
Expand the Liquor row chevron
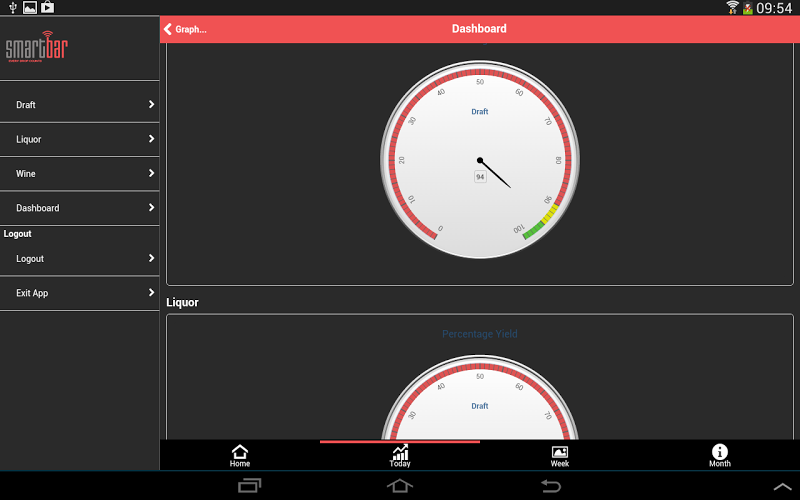pyautogui.click(x=151, y=139)
